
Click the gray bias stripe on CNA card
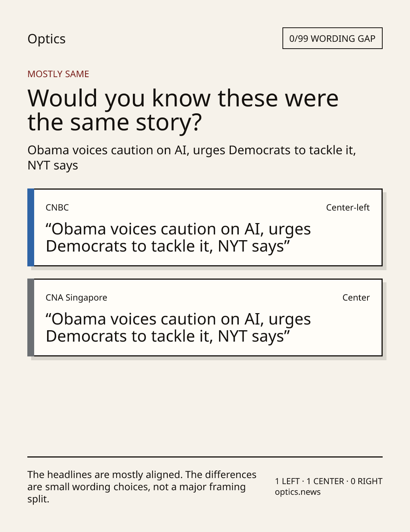[x=31, y=317]
